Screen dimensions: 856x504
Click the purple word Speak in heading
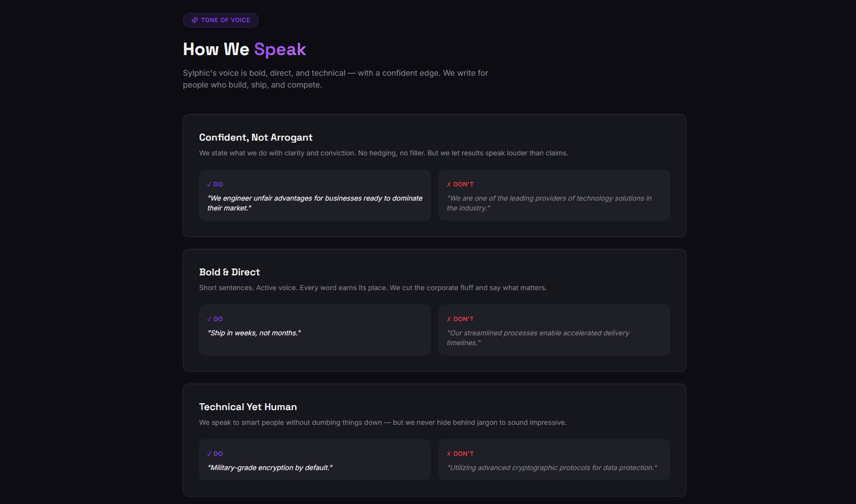coord(280,49)
